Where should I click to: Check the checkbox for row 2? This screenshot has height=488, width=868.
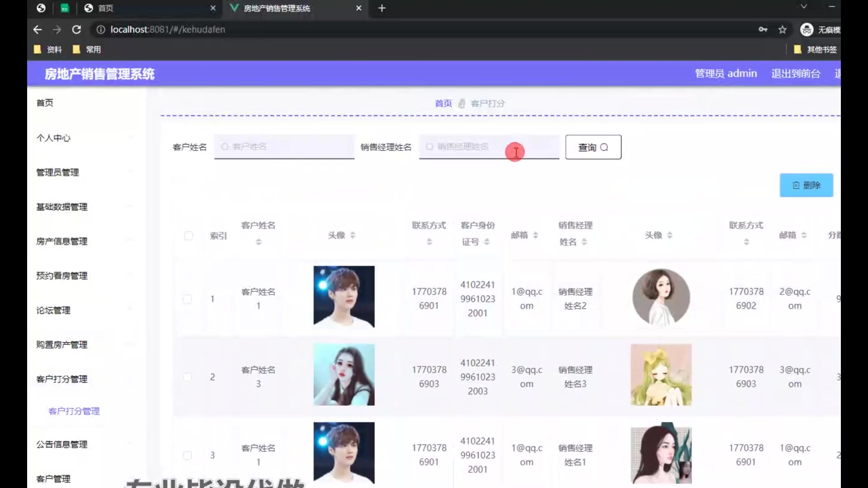pos(187,377)
